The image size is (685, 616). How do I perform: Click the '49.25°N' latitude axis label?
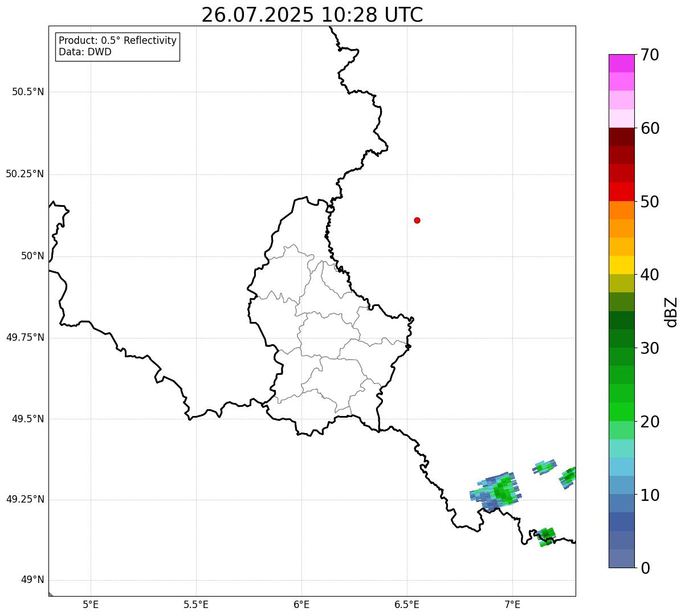pos(25,500)
